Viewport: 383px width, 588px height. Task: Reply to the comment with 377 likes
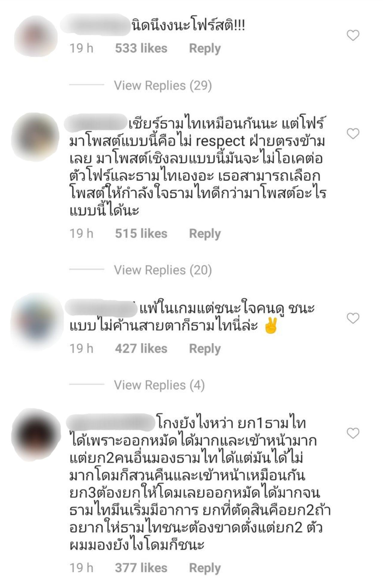(x=205, y=568)
